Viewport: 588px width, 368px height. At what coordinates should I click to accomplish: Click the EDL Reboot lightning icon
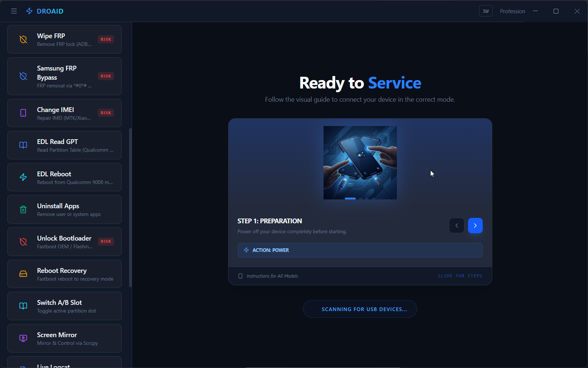(23, 177)
